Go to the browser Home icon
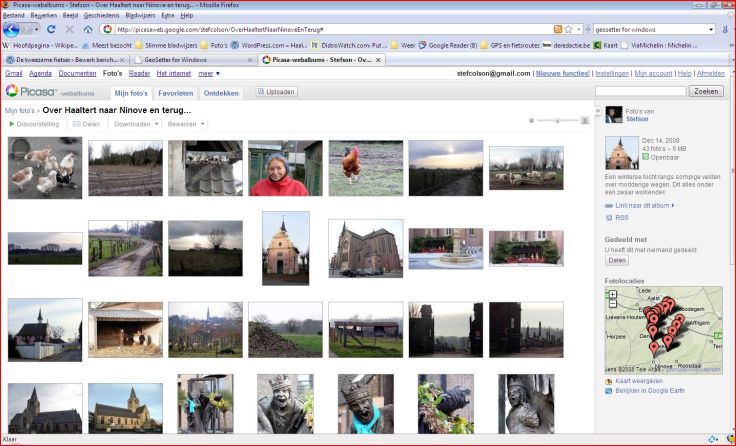Image resolution: width=736 pixels, height=446 pixels. coord(88,30)
